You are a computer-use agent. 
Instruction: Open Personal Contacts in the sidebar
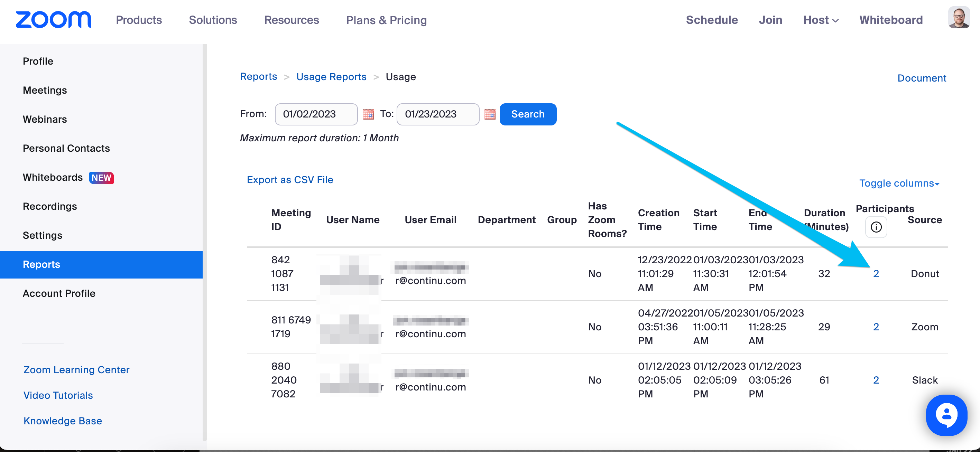(x=66, y=148)
